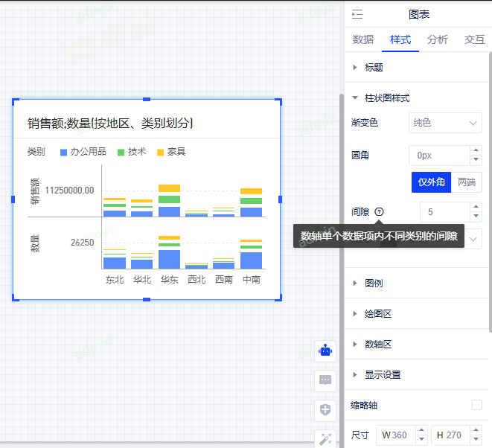Collapse the 柱状图样式 section
Image resolution: width=492 pixels, height=448 pixels.
(386, 97)
